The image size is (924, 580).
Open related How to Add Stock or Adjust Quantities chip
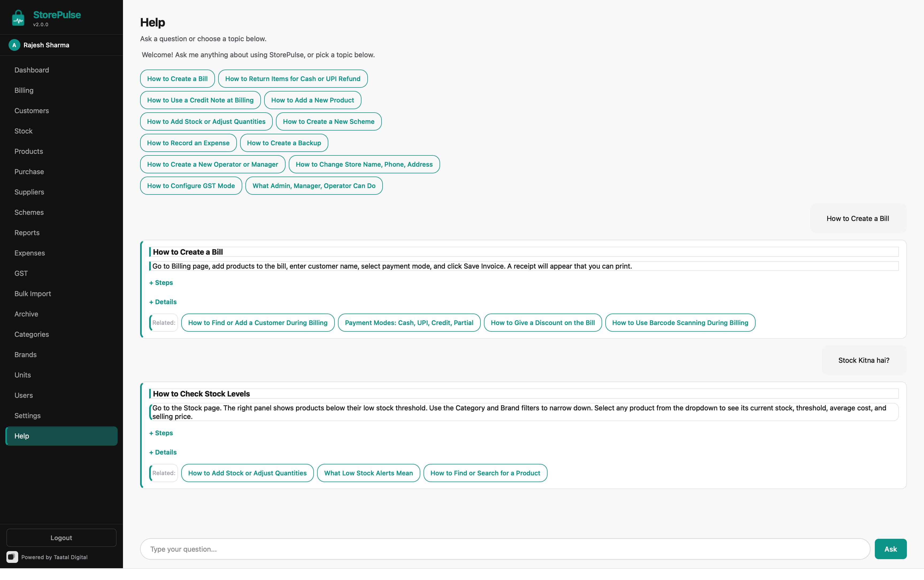247,473
